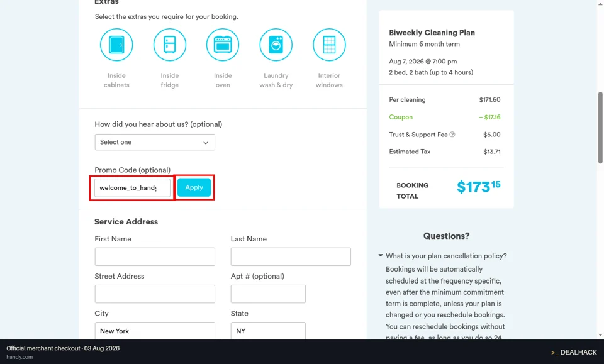
Task: Click the Questions? heading
Action: point(447,236)
